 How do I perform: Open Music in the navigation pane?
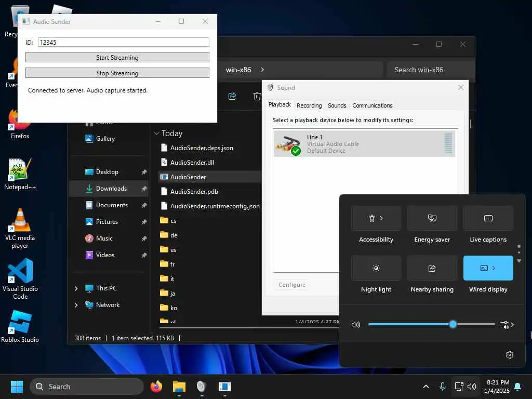[104, 238]
